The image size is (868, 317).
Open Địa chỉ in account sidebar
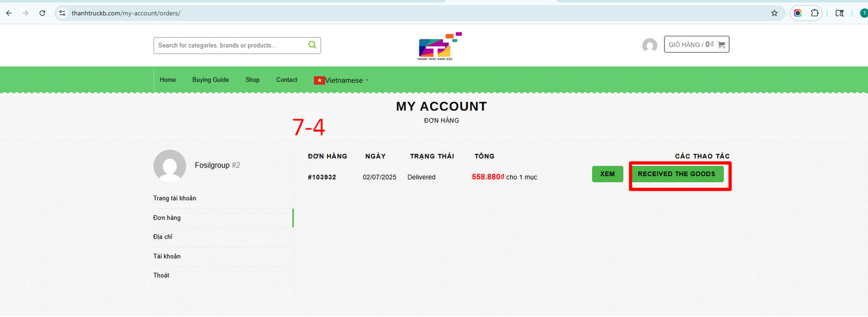click(x=163, y=237)
